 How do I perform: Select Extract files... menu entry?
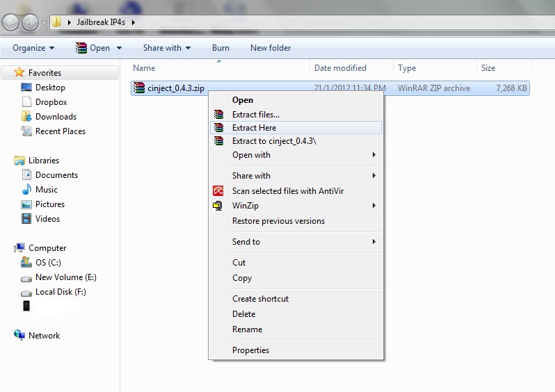pos(296,114)
